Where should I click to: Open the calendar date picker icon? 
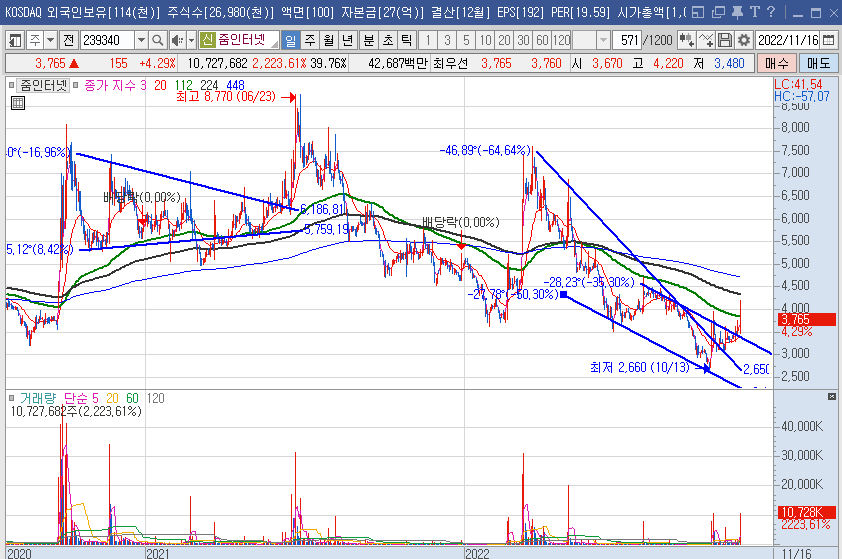(x=829, y=40)
